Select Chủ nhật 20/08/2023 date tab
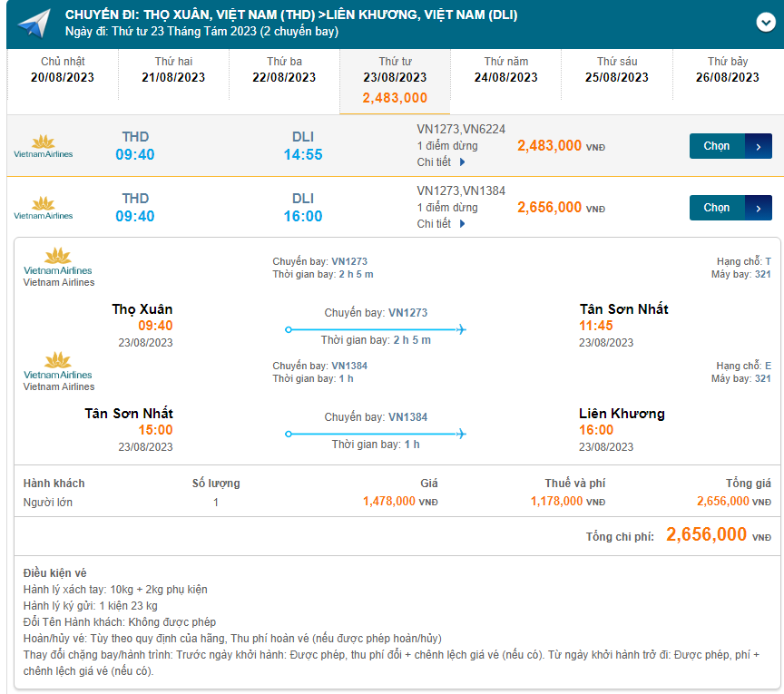Screen dimensions: 784x694 coord(63,70)
